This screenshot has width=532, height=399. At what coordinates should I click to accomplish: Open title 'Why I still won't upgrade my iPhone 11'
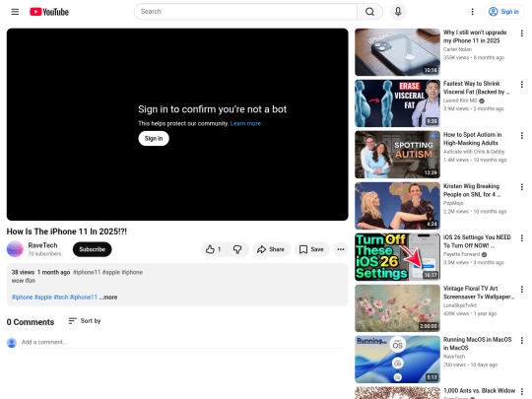click(475, 36)
